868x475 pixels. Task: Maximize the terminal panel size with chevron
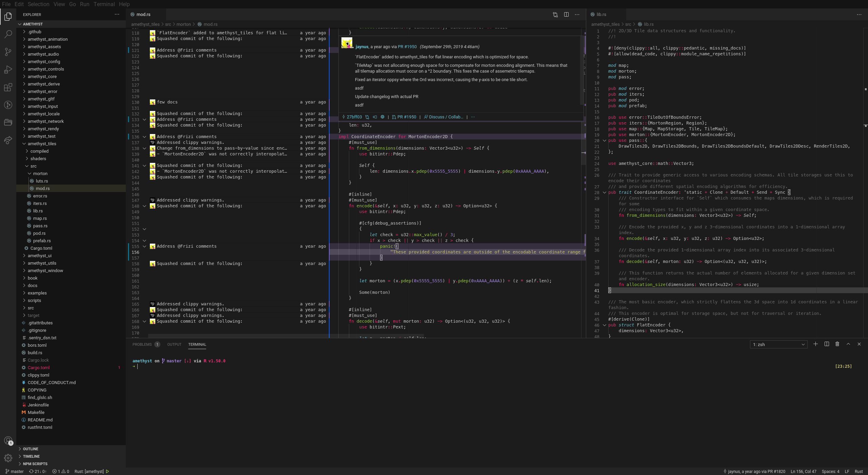848,344
